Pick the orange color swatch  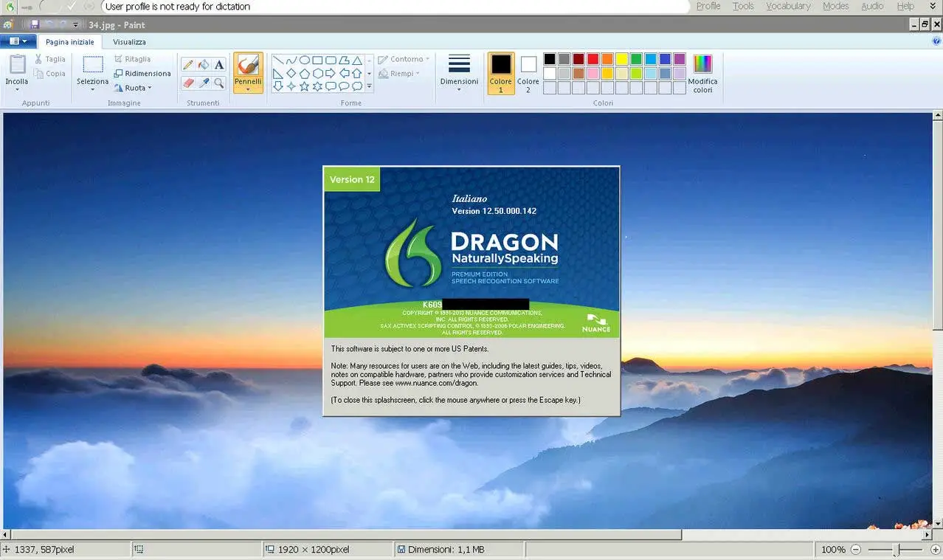pos(607,59)
